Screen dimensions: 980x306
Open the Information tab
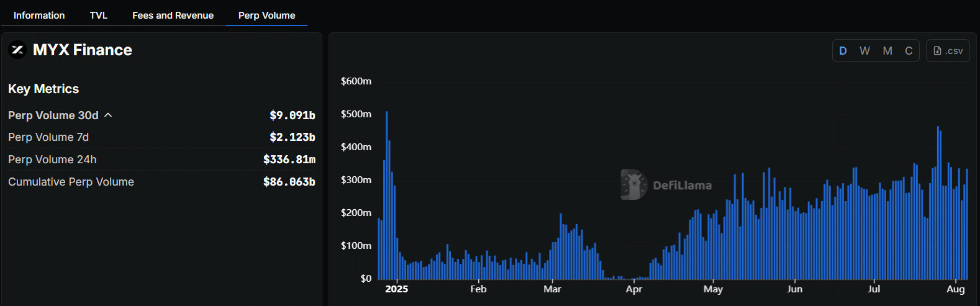point(39,15)
